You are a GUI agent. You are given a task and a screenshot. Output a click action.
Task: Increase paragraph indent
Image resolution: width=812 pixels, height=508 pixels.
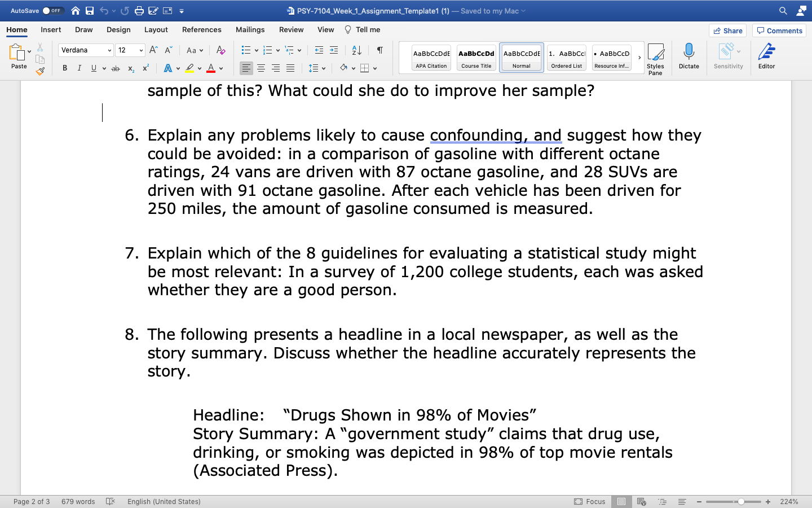click(x=333, y=50)
